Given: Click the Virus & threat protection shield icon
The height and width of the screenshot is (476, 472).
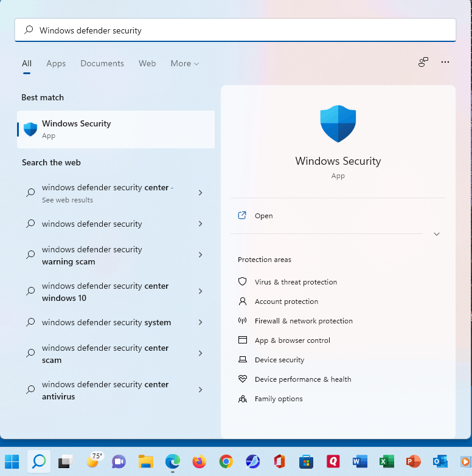Looking at the screenshot, I should coord(242,281).
